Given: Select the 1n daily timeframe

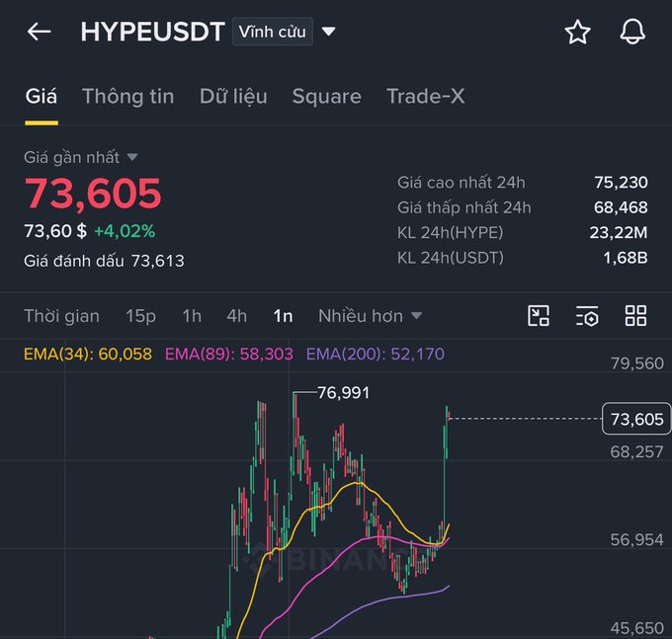Looking at the screenshot, I should 284,316.
